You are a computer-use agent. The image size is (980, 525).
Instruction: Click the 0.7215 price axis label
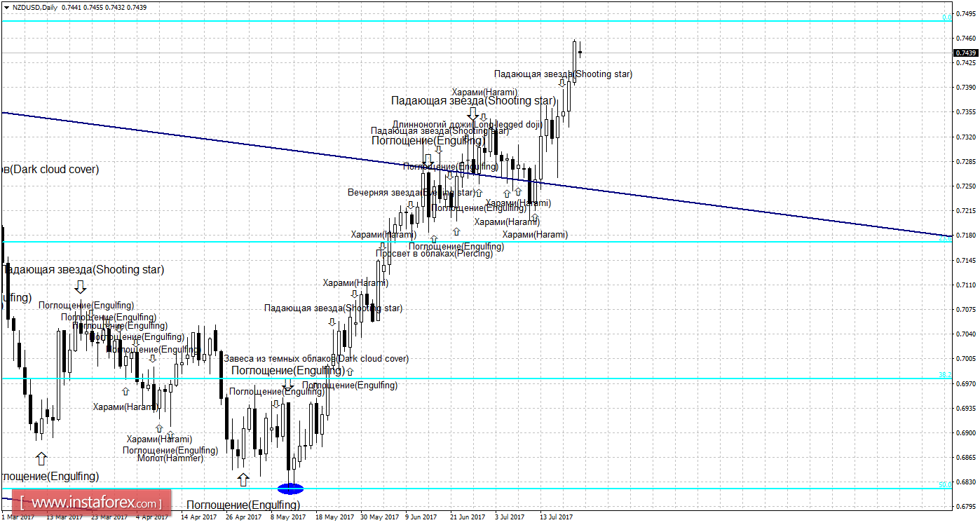[965, 211]
